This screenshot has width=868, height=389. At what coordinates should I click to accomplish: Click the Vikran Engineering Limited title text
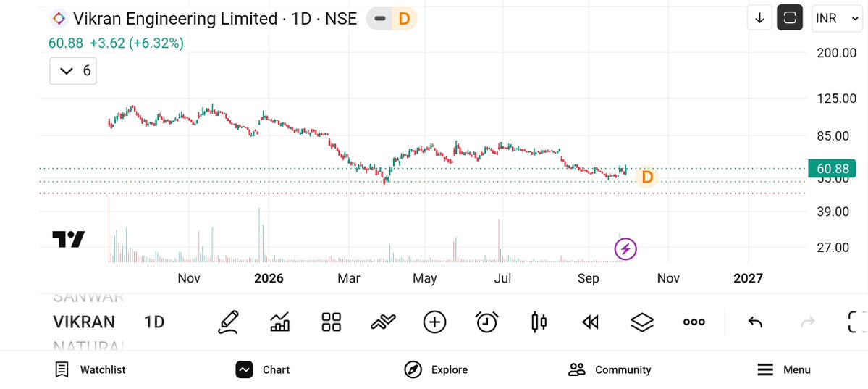pos(175,19)
